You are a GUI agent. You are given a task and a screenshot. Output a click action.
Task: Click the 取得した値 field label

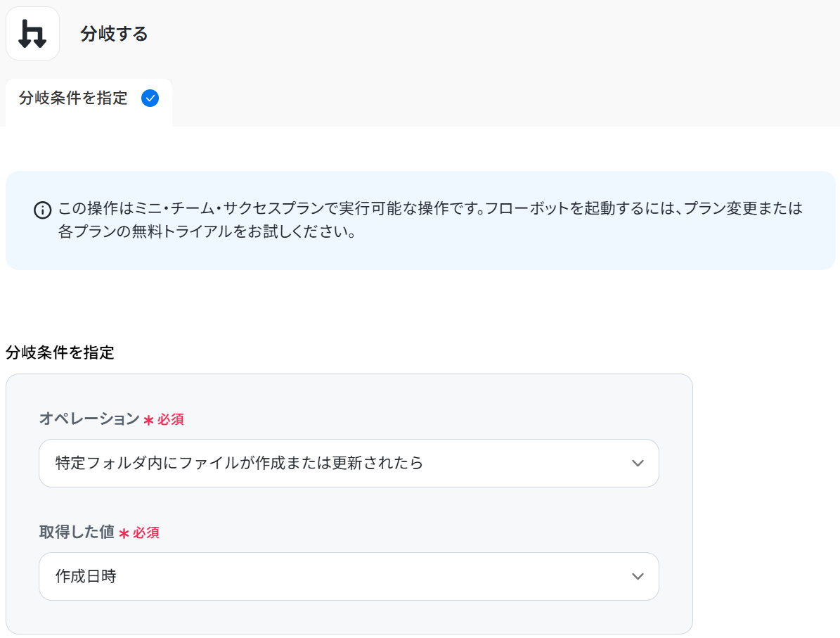(x=77, y=532)
